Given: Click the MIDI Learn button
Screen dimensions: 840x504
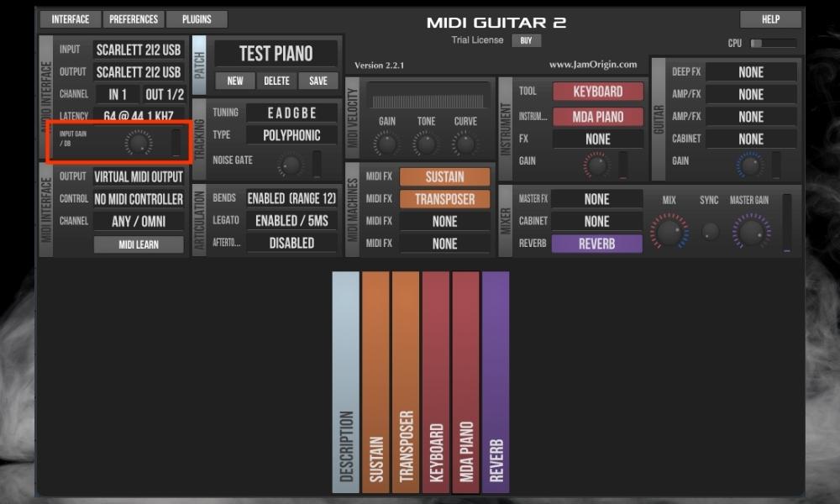Looking at the screenshot, I should pyautogui.click(x=139, y=244).
